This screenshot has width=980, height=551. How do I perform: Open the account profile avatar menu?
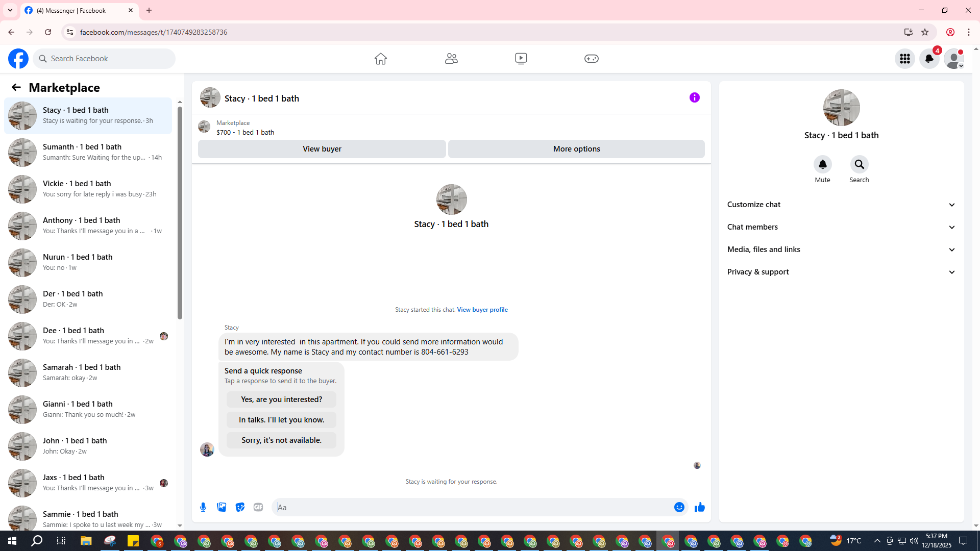pyautogui.click(x=954, y=59)
